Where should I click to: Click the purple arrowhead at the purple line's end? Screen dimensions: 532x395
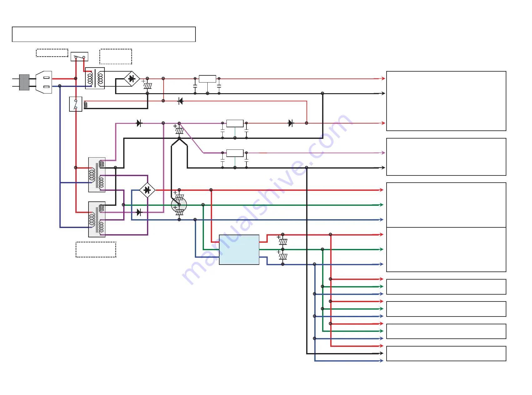[383, 153]
